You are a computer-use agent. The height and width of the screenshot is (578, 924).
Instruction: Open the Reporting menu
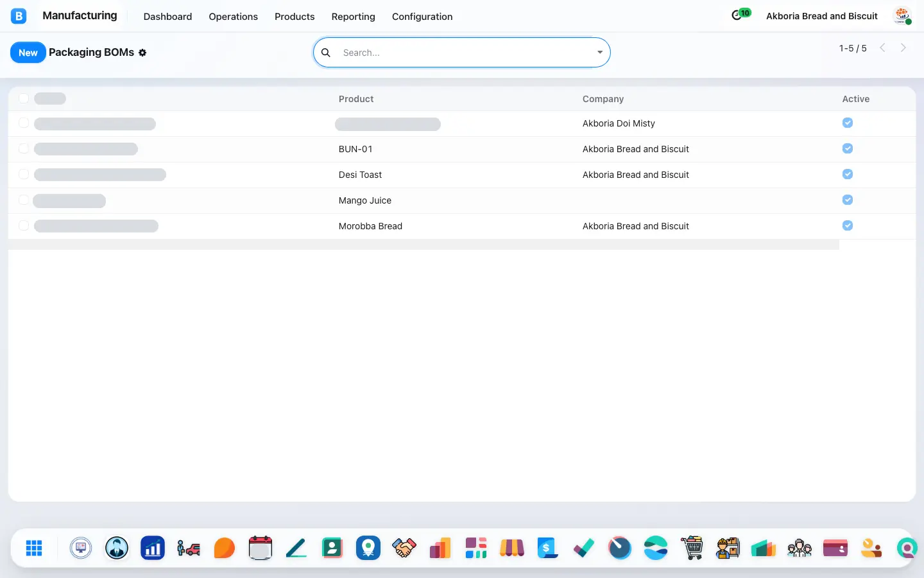[x=353, y=17]
